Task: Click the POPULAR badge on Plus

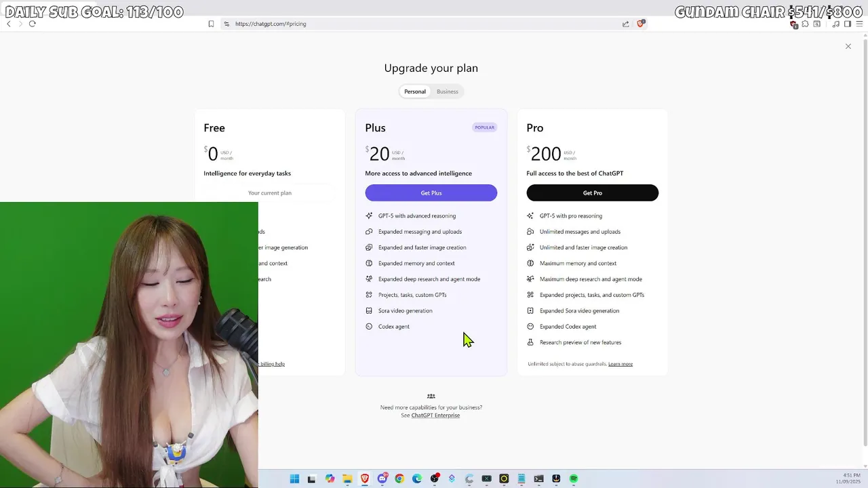Action: tap(484, 127)
